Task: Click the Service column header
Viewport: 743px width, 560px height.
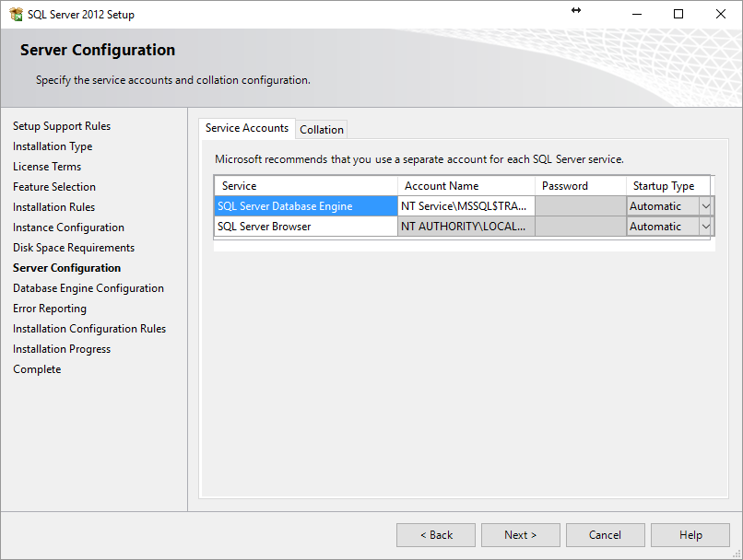Action: pos(306,185)
